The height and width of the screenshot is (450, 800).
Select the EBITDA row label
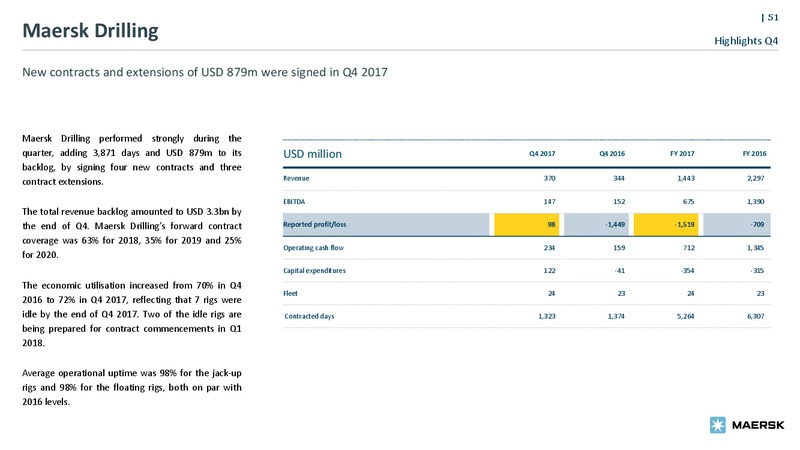(294, 202)
